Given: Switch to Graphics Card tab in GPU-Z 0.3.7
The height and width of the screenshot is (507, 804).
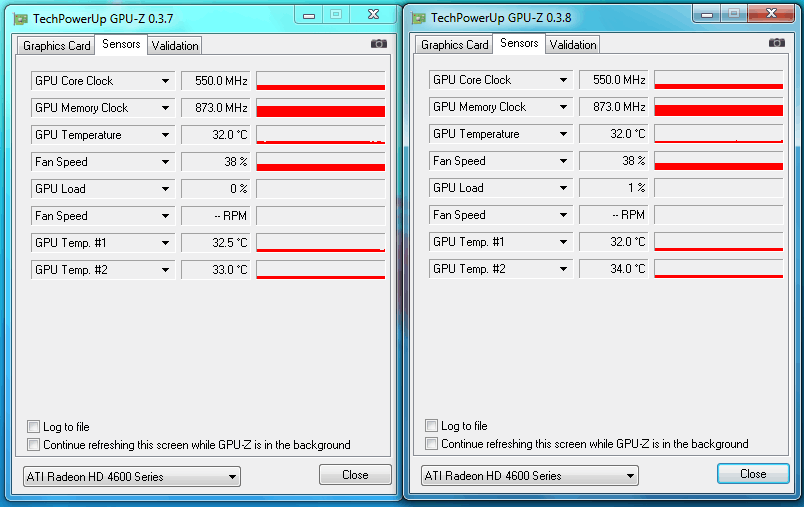Looking at the screenshot, I should pos(56,46).
